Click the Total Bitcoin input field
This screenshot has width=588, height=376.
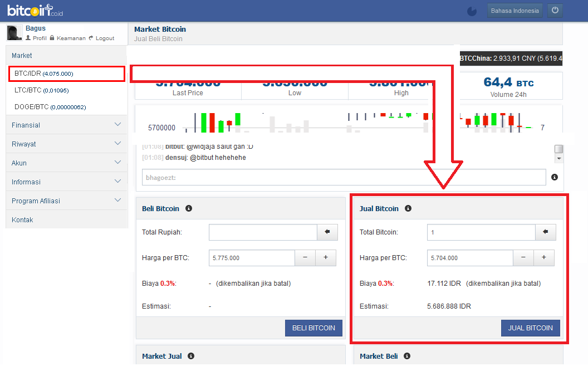tap(481, 232)
